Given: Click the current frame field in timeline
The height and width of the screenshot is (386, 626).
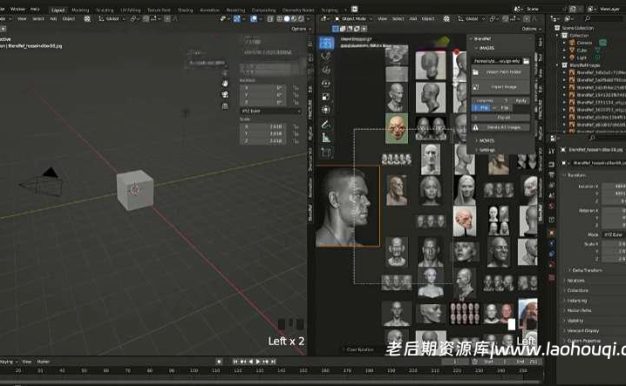Looking at the screenshot, I should click(x=455, y=362).
